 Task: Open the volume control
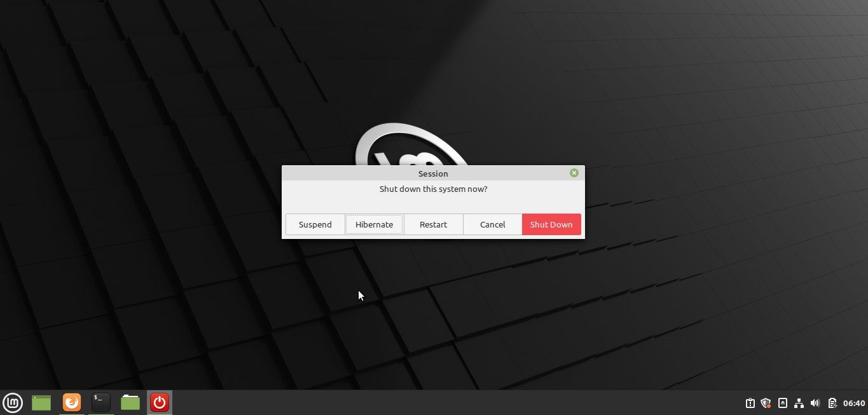[815, 402]
